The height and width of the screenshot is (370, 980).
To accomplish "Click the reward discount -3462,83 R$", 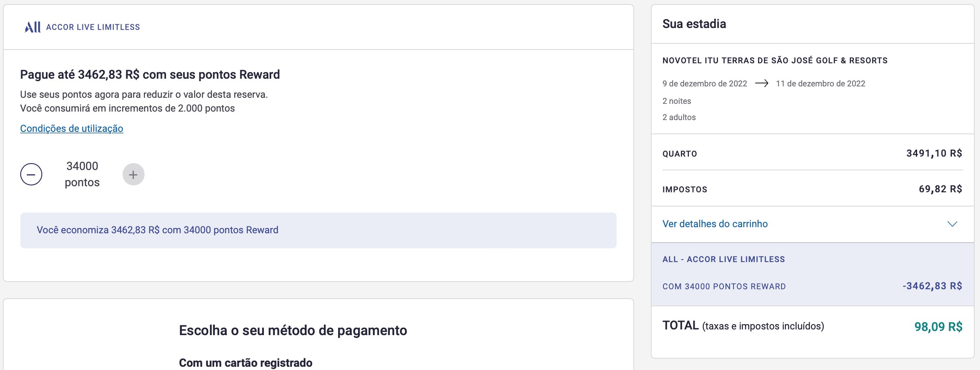I will pos(932,286).
